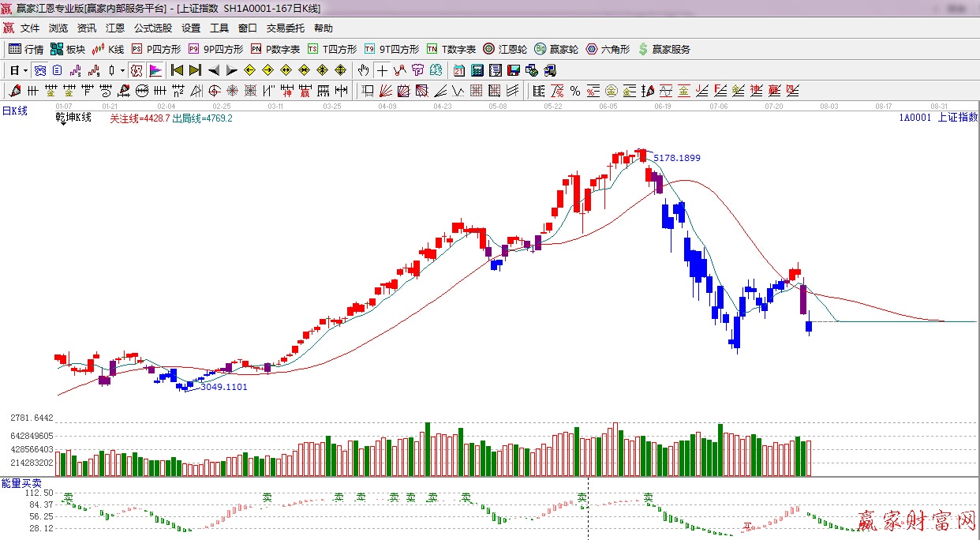Toggle the highlighted colored flag chart button
Viewport: 980px width, 540px height.
[x=155, y=70]
